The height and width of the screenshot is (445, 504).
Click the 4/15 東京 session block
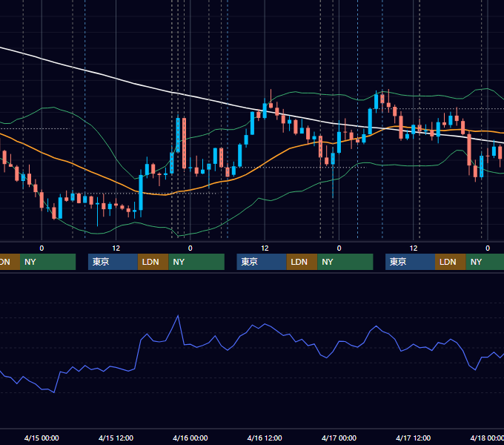click(x=113, y=262)
